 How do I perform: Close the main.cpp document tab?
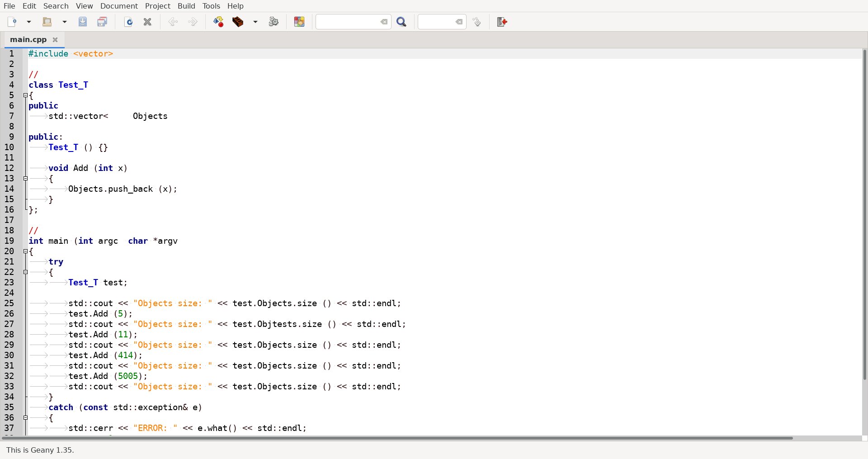click(55, 40)
